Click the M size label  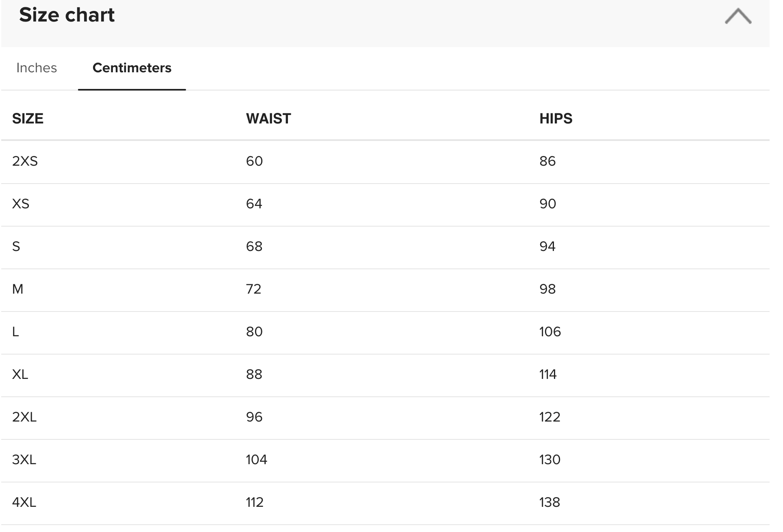click(17, 289)
